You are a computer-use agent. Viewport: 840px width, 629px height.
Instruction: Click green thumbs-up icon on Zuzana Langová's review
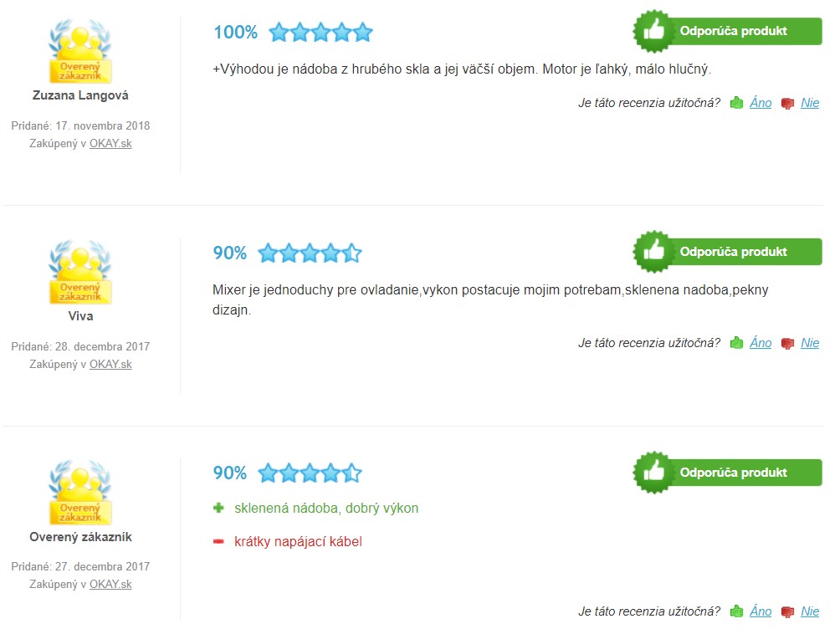tap(736, 103)
